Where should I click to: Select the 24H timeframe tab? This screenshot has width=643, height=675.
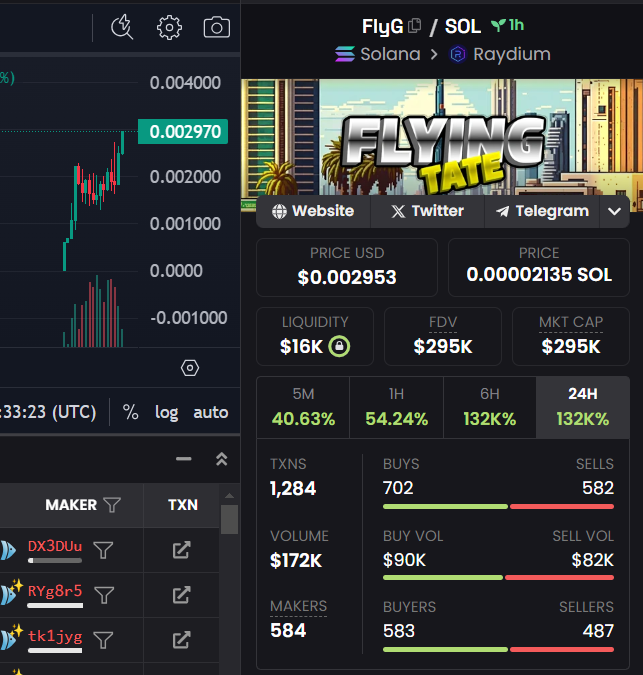pos(583,407)
